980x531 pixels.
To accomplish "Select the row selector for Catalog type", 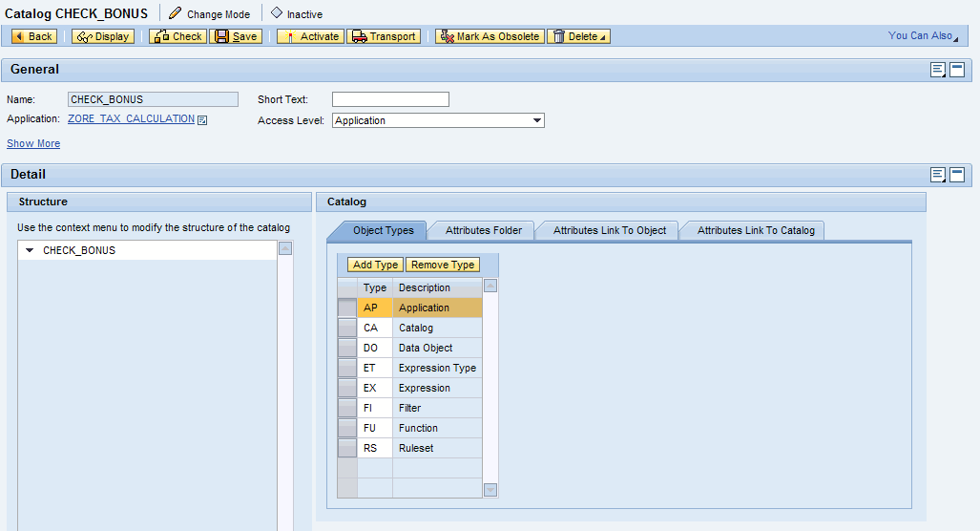I will pyautogui.click(x=346, y=328).
